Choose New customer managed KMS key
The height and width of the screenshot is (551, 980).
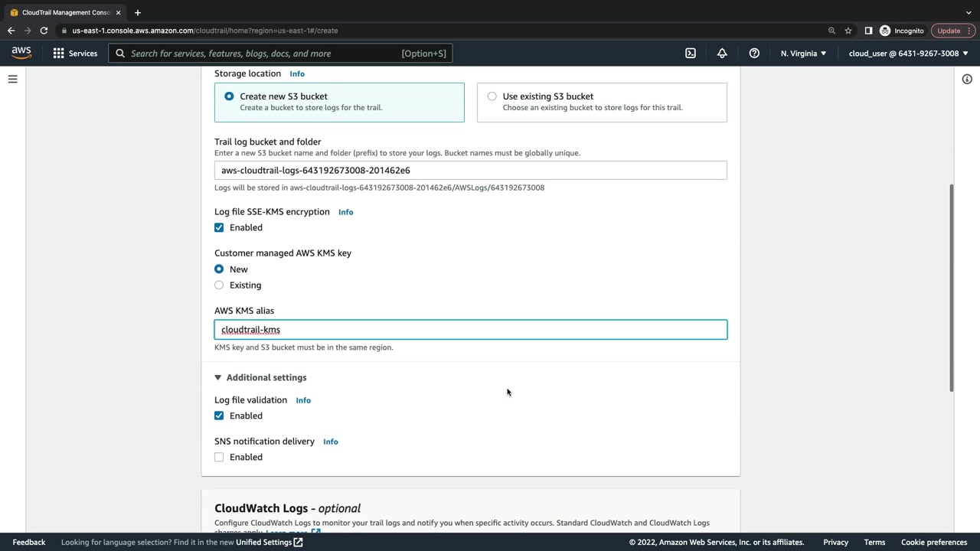click(x=219, y=269)
